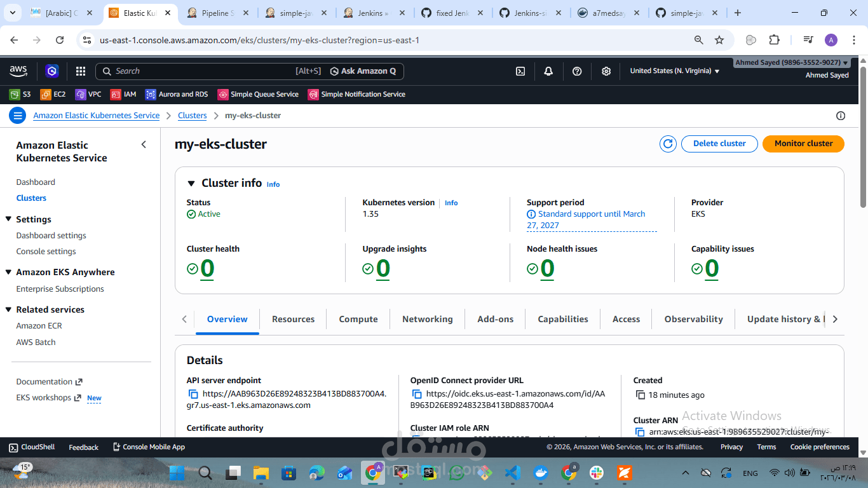This screenshot has height=488, width=868.
Task: Open the Simple Queue Service shortcut
Action: coord(258,94)
